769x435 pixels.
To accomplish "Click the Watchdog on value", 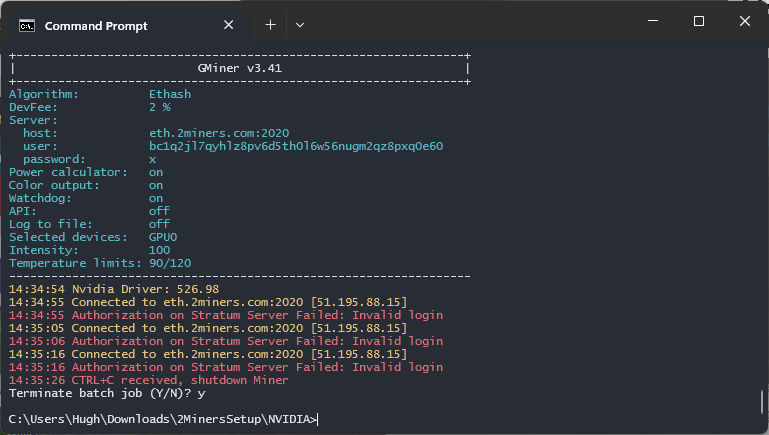I will tap(156, 198).
